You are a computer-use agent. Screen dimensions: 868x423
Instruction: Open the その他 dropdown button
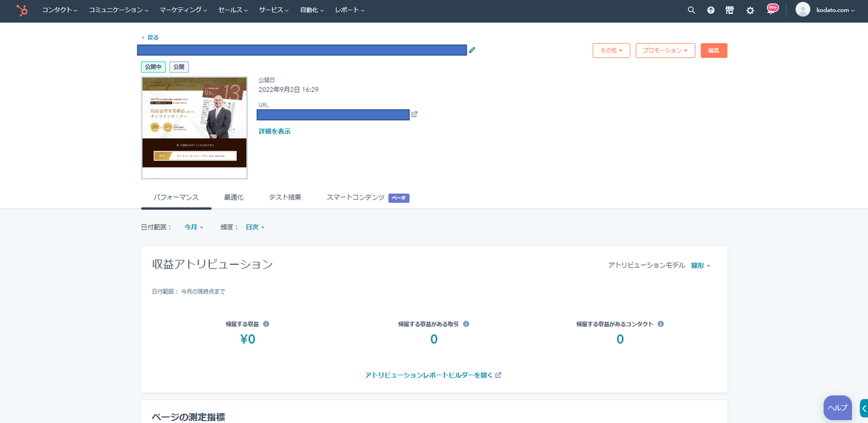611,51
